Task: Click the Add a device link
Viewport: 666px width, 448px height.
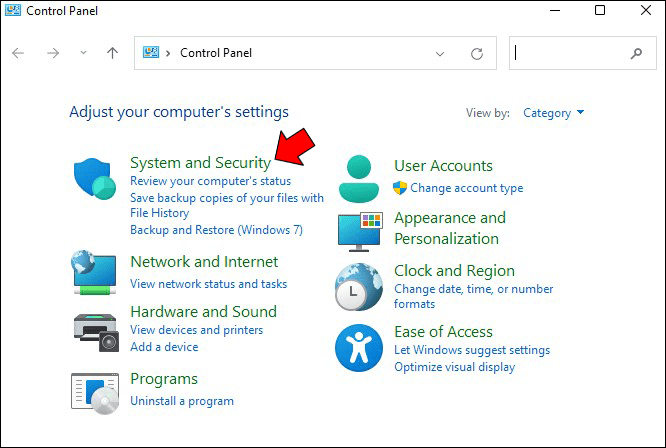Action: tap(164, 347)
